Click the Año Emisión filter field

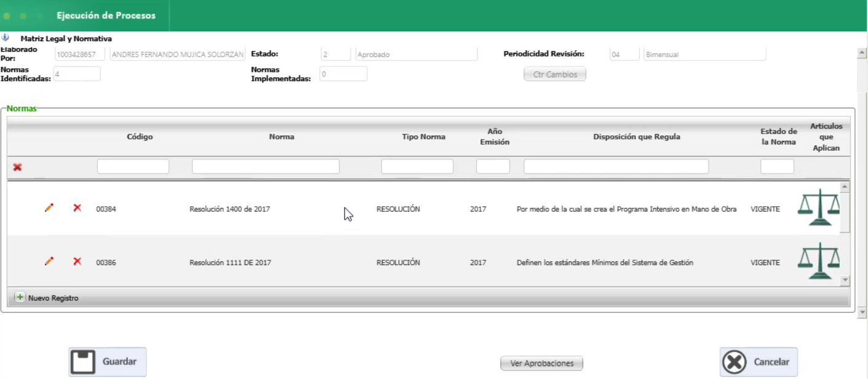click(x=493, y=166)
